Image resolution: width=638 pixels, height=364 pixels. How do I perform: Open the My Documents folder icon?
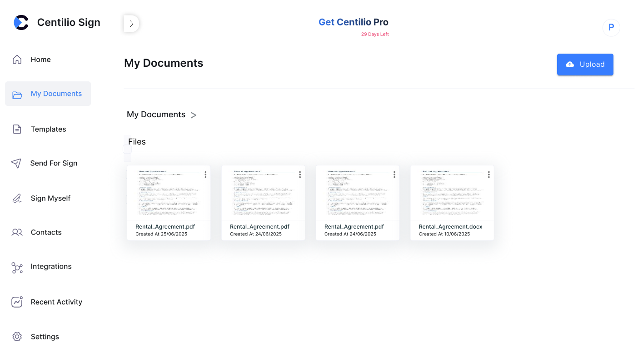pos(17,95)
